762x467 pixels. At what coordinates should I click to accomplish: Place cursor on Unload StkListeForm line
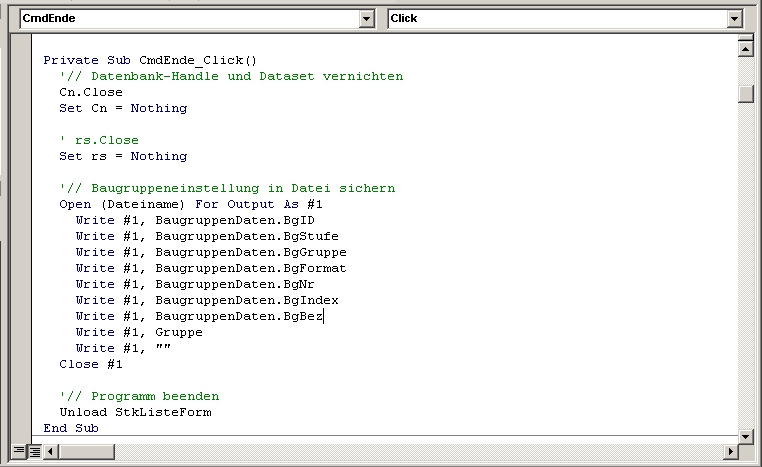(136, 412)
